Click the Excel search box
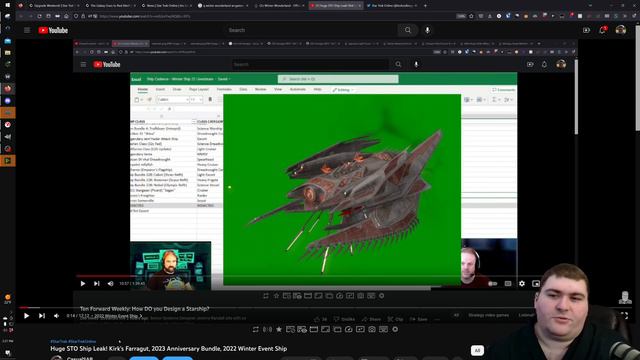The image size is (640, 360). [338, 79]
